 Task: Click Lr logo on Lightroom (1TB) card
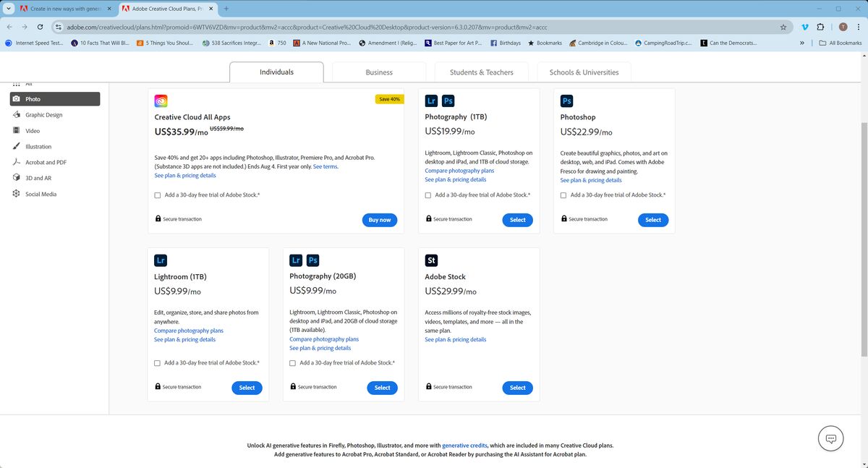click(x=161, y=260)
